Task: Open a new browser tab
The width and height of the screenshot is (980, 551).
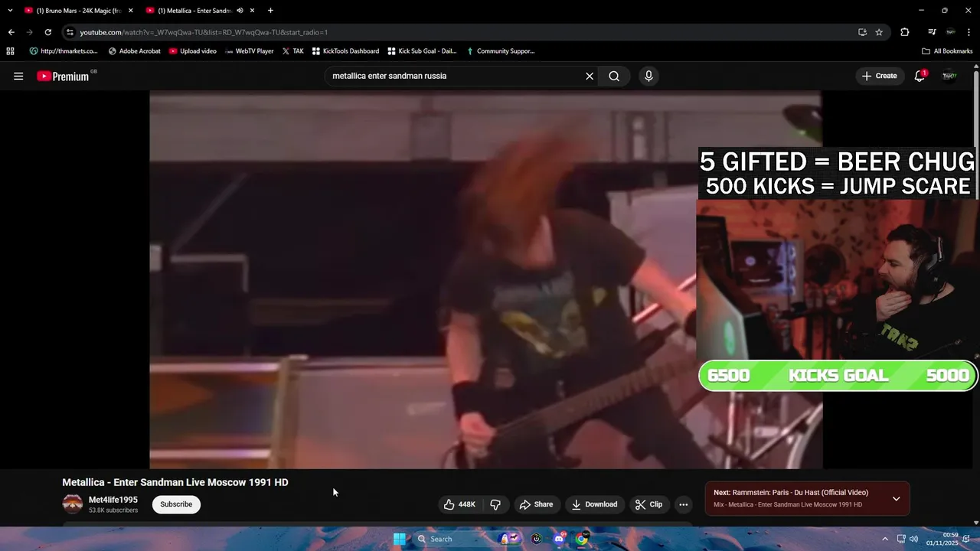Action: (x=270, y=11)
